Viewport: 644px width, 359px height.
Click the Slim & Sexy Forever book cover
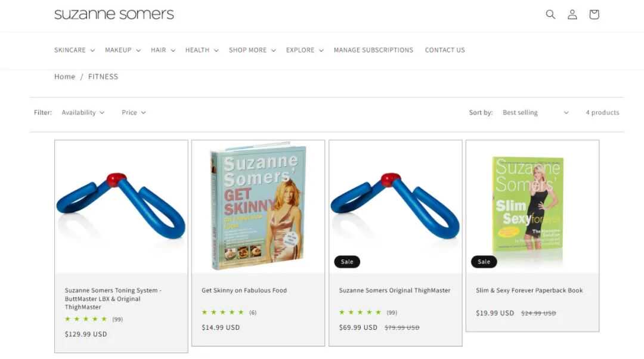coord(528,204)
